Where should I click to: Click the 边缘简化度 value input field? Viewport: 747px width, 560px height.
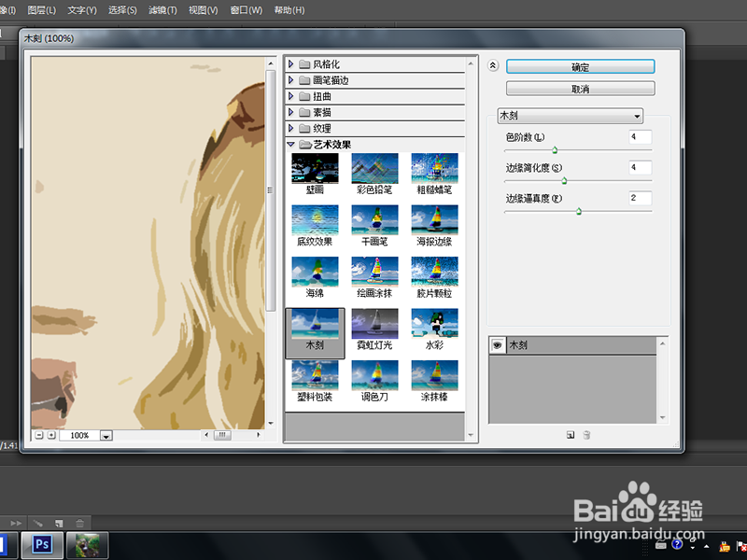[x=640, y=168]
